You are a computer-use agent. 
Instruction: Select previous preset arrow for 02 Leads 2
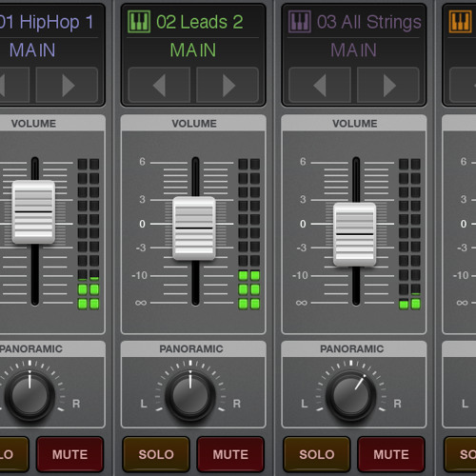(x=159, y=85)
